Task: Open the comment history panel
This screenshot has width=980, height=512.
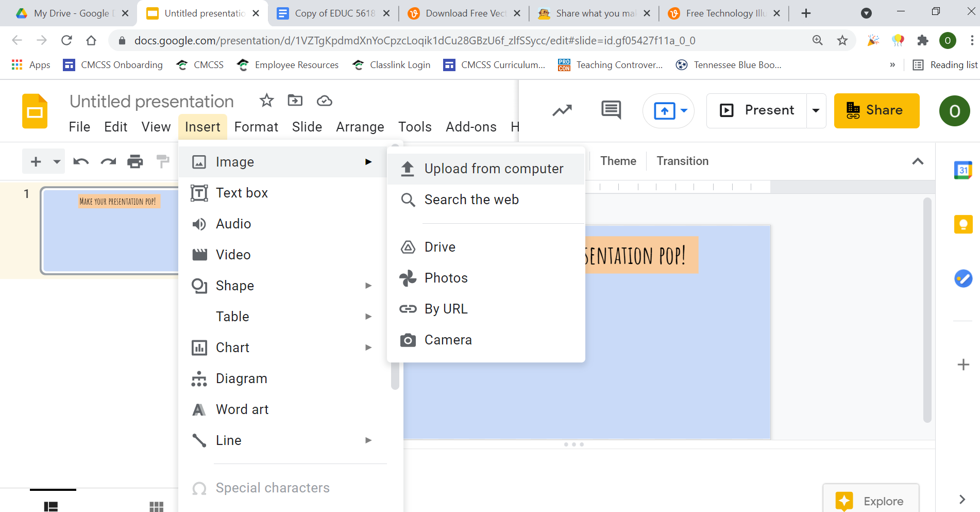Action: click(x=611, y=110)
